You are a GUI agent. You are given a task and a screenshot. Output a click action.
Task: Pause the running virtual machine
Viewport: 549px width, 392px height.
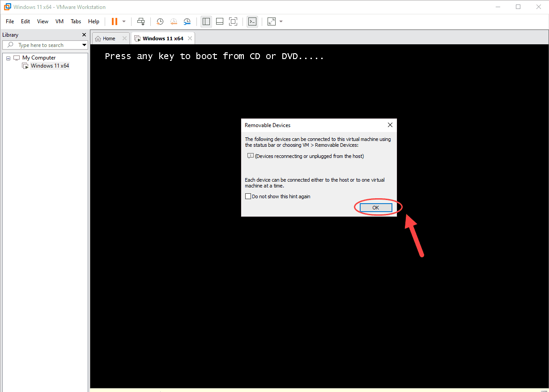[115, 21]
